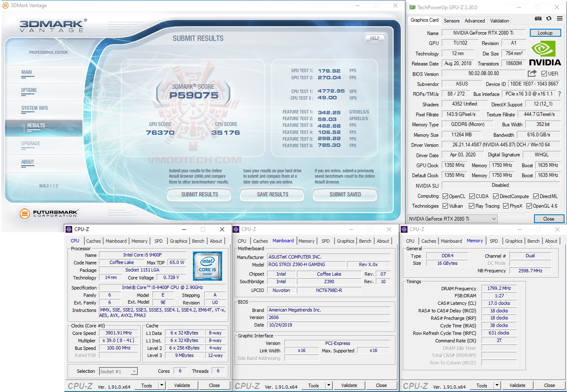Go to System Info in 3DMark sidebar
The width and height of the screenshot is (567, 392).
coord(35,108)
